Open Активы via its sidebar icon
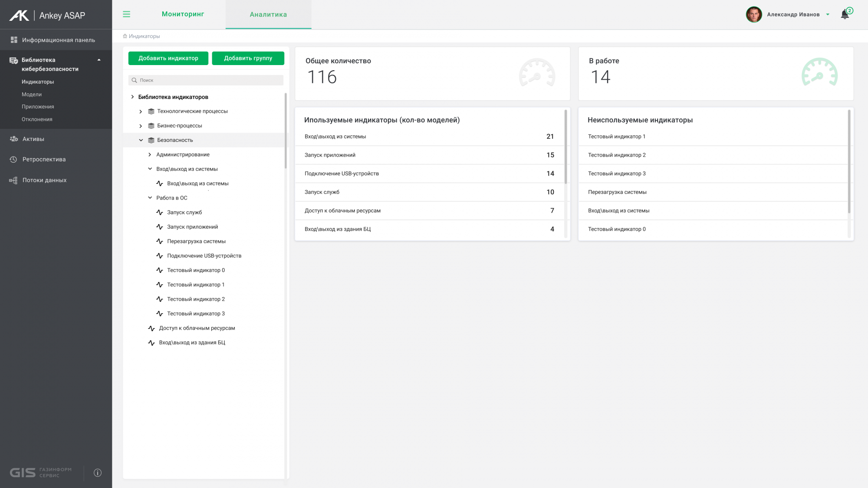The height and width of the screenshot is (488, 868). click(x=14, y=139)
